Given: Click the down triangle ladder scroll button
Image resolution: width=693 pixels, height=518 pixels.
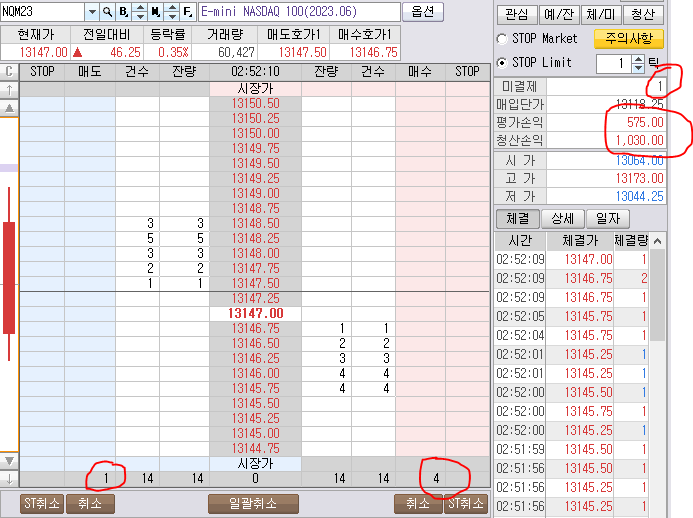Looking at the screenshot, I should (9, 461).
